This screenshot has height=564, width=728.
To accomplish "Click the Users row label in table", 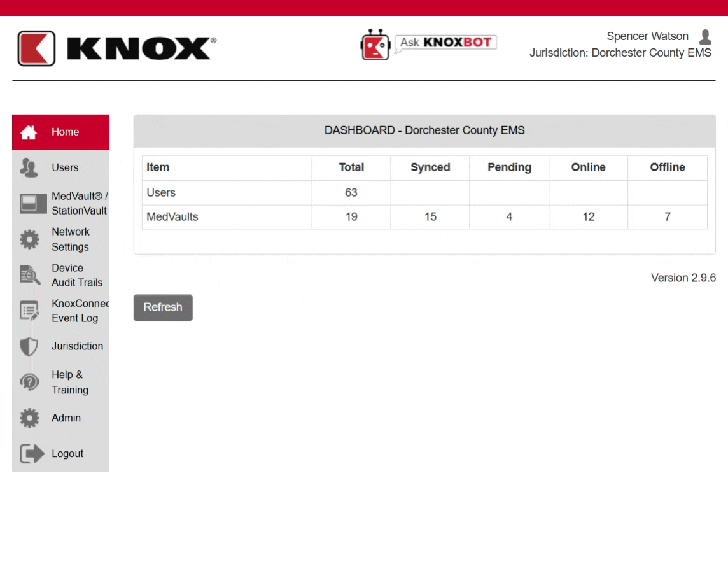I will point(161,192).
